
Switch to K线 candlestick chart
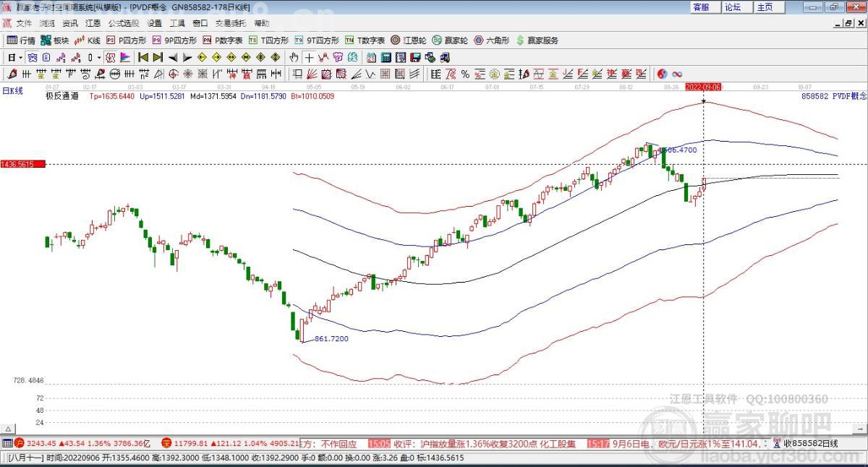pyautogui.click(x=88, y=40)
